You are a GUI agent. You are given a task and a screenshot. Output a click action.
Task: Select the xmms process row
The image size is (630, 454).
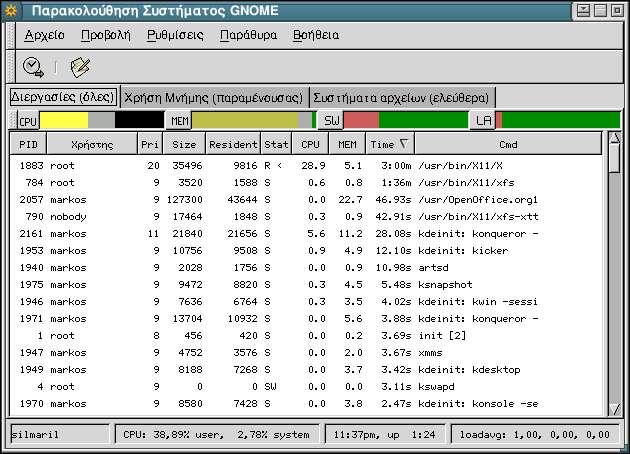(x=306, y=353)
